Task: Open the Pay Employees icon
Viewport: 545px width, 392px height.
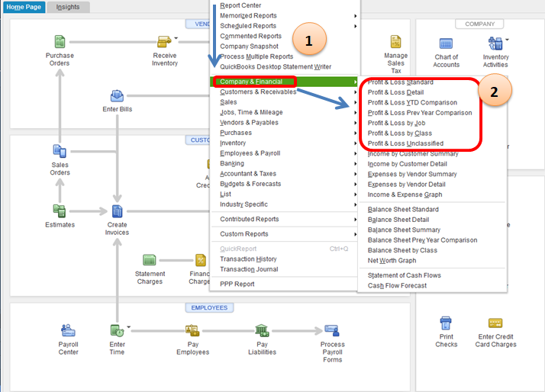Action: [192, 330]
